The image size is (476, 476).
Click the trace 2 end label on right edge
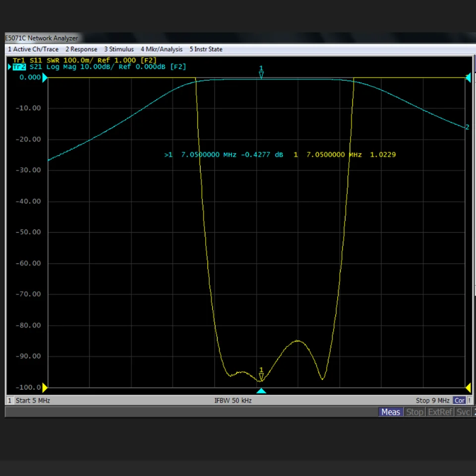(x=468, y=127)
